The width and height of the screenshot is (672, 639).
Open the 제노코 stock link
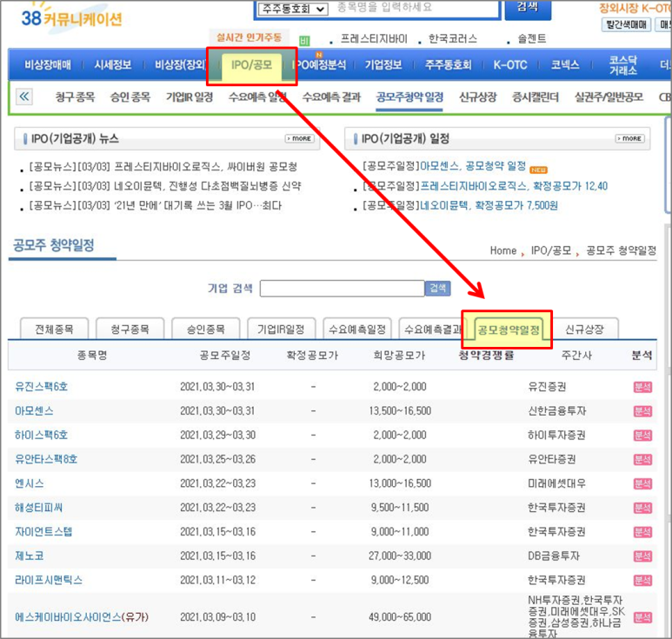pyautogui.click(x=30, y=556)
